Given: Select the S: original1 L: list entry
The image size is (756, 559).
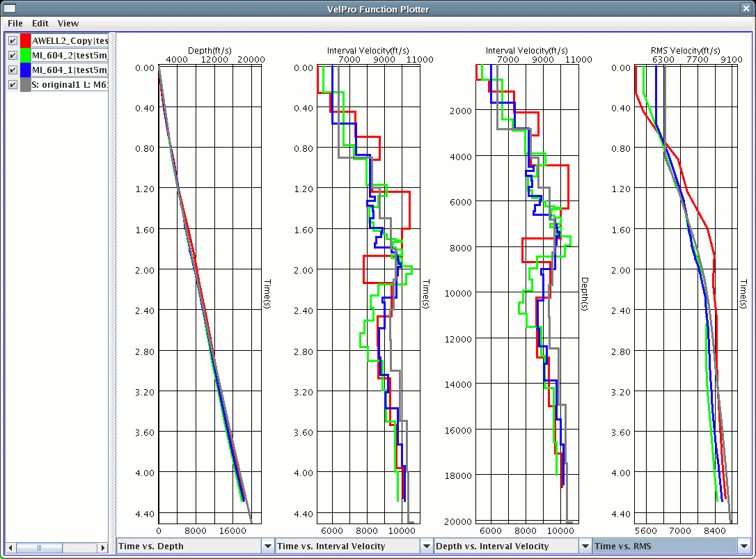Looking at the screenshot, I should [x=70, y=85].
